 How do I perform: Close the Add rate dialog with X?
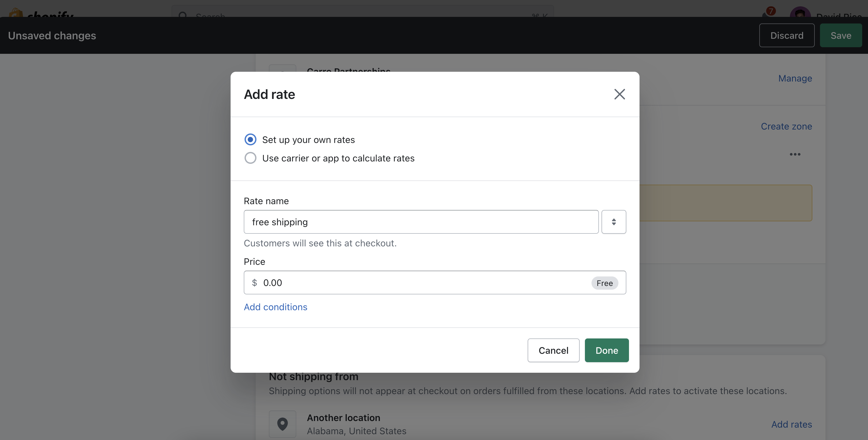click(x=619, y=94)
